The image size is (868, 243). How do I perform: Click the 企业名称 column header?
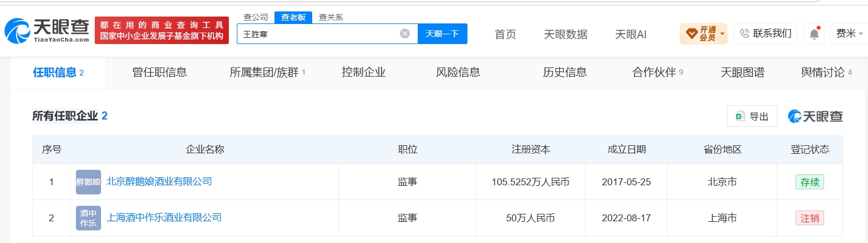coord(205,150)
